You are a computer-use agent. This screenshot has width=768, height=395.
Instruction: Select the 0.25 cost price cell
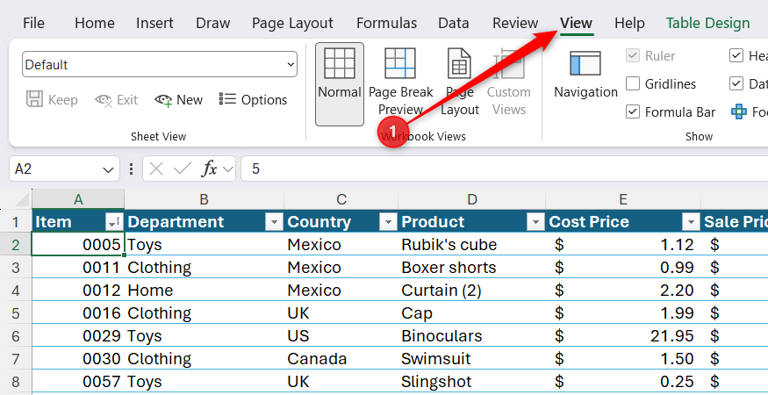click(x=623, y=381)
